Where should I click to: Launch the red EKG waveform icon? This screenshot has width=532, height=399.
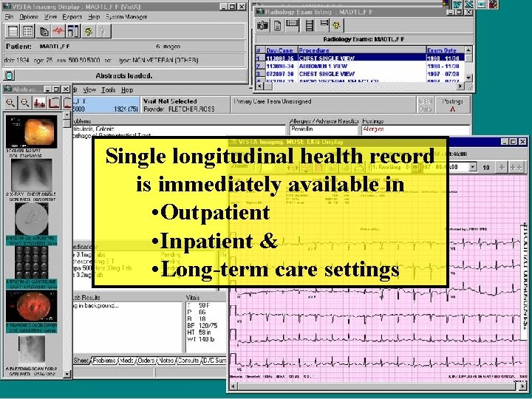(58, 32)
